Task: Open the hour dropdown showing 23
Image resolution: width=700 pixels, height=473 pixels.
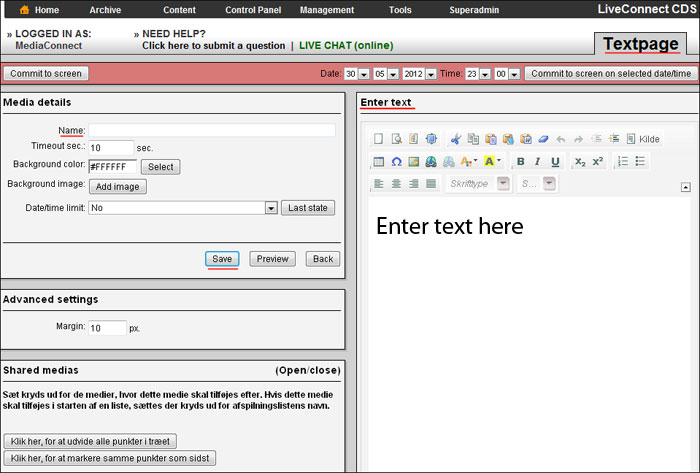Action: 478,74
